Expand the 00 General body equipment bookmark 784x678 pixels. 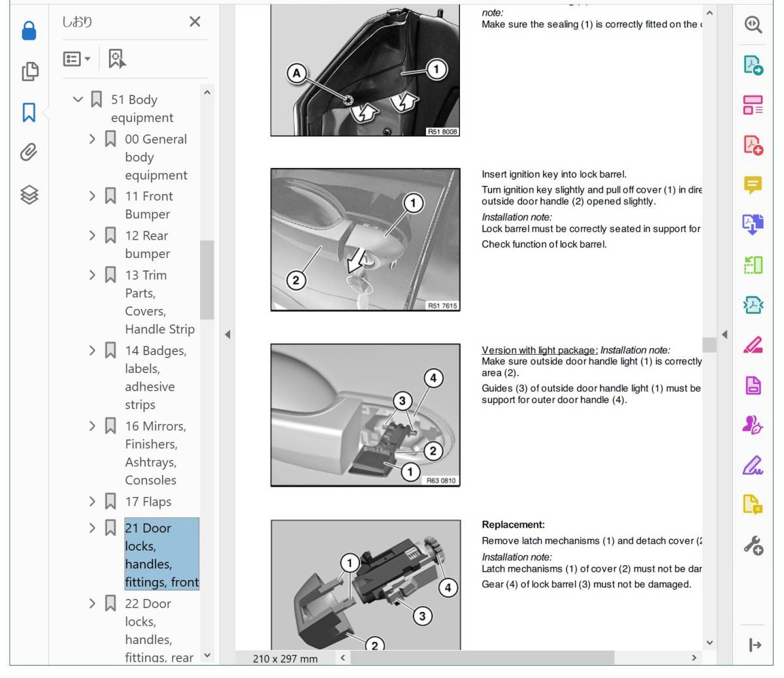(92, 138)
